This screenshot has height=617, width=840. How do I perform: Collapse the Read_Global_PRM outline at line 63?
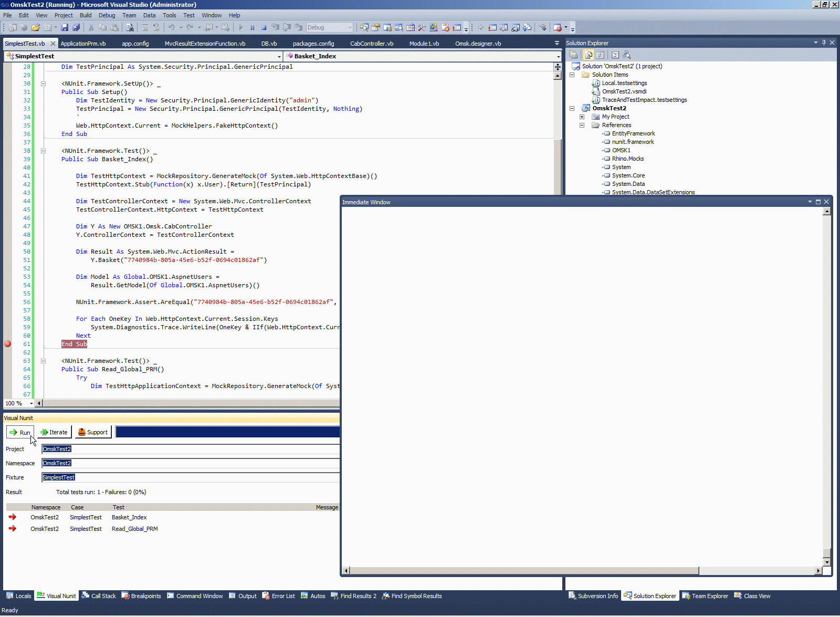tap(43, 361)
